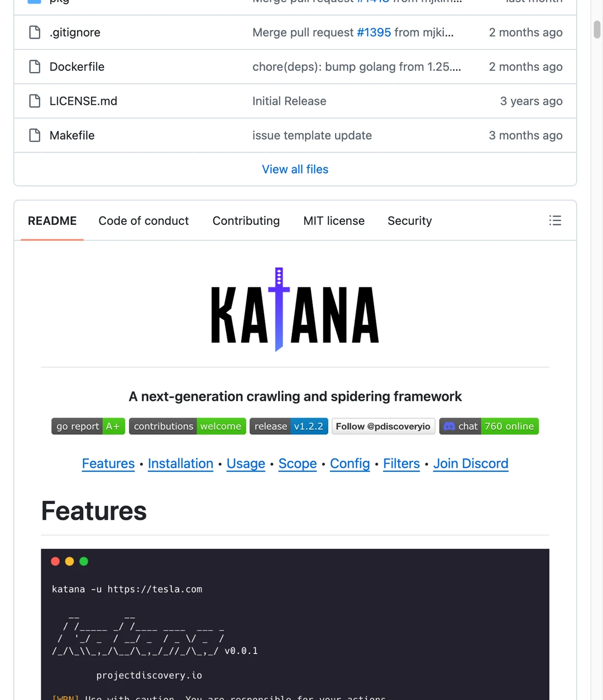The height and width of the screenshot is (700, 603).
Task: Open the Contributing tab
Action: (x=246, y=221)
